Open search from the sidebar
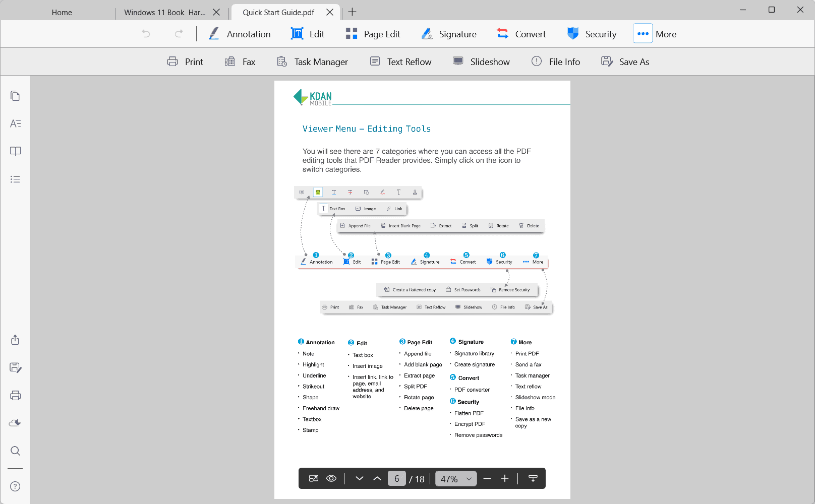The image size is (815, 504). [x=15, y=451]
